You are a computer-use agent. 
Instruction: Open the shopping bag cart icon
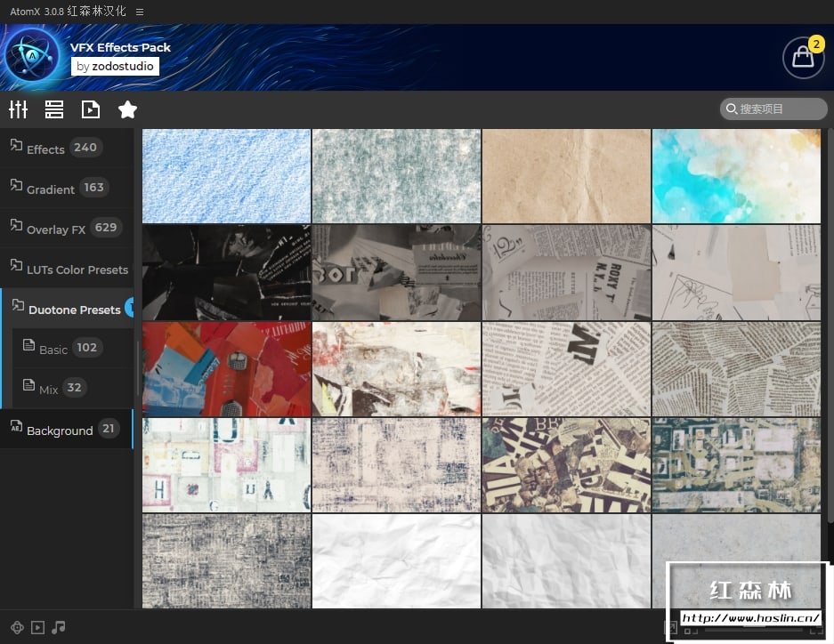(803, 58)
